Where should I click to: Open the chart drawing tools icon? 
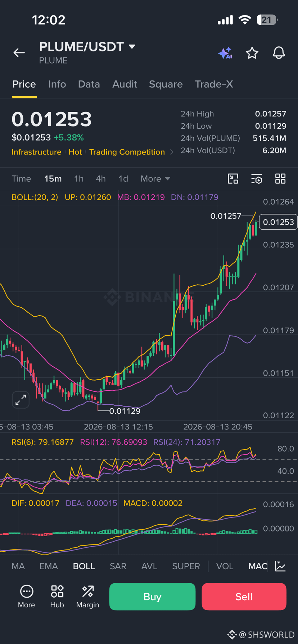(x=233, y=179)
